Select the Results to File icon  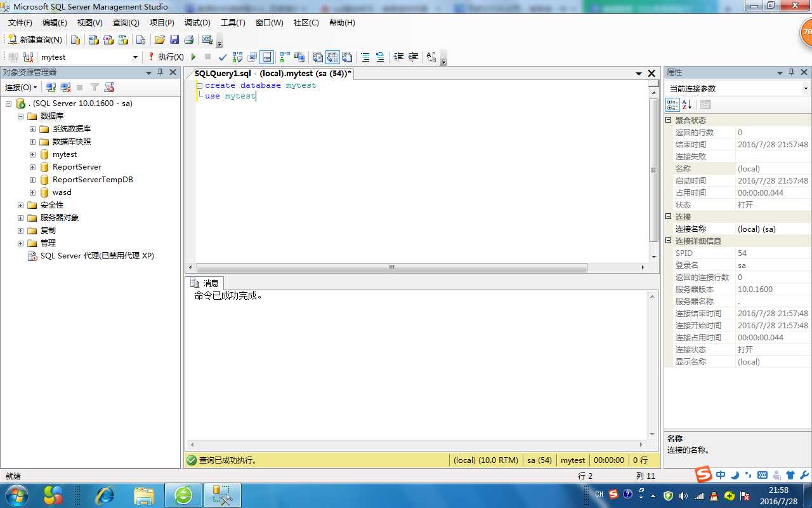347,57
